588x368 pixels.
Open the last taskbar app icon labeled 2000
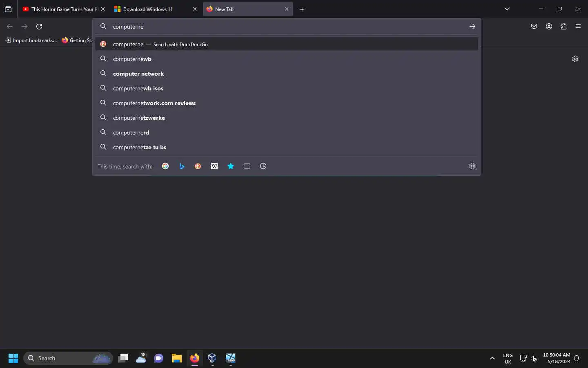tap(231, 358)
